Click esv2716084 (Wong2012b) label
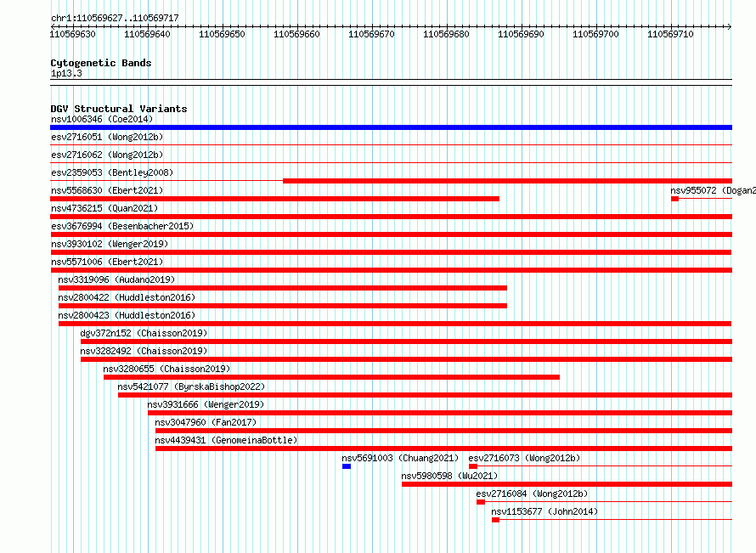The width and height of the screenshot is (756, 553). [532, 494]
